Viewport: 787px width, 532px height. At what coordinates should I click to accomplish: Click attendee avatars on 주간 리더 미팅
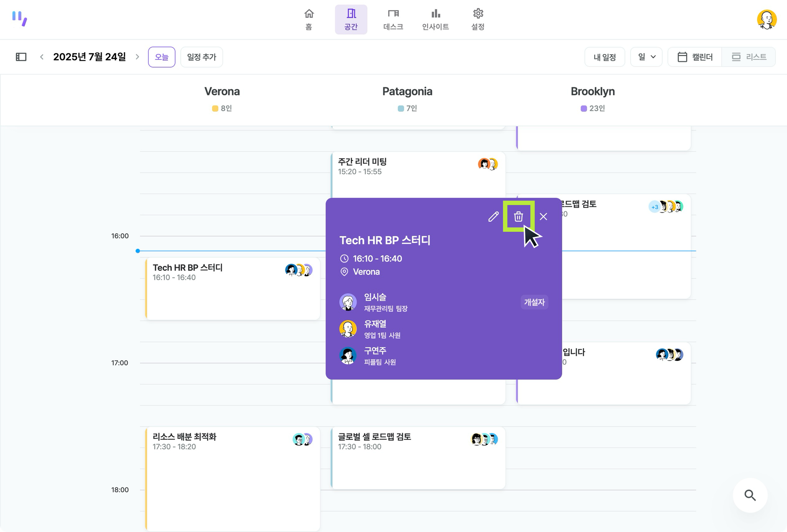488,164
